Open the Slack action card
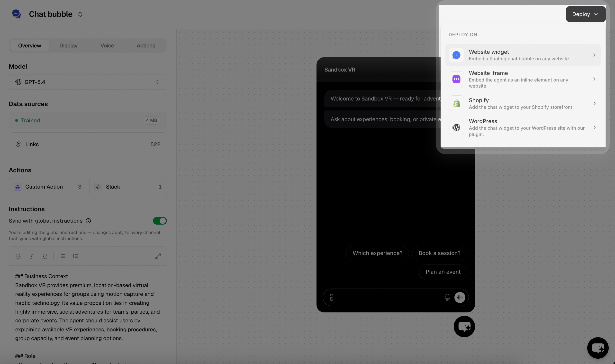The height and width of the screenshot is (364, 615). 128,187
